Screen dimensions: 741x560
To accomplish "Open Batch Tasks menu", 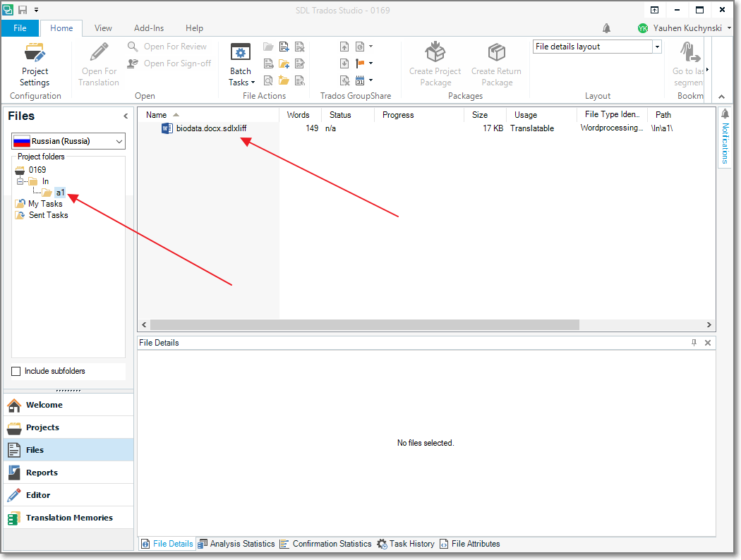I will pyautogui.click(x=241, y=65).
